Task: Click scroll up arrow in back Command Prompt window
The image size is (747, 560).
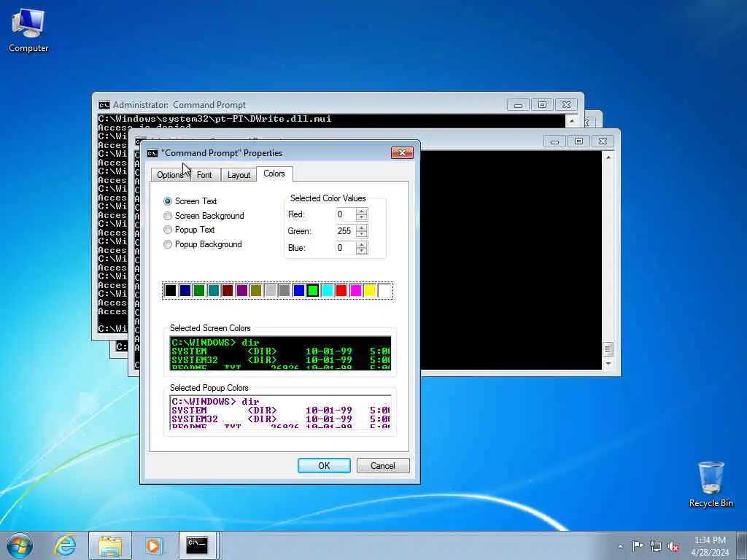Action: tap(572, 121)
